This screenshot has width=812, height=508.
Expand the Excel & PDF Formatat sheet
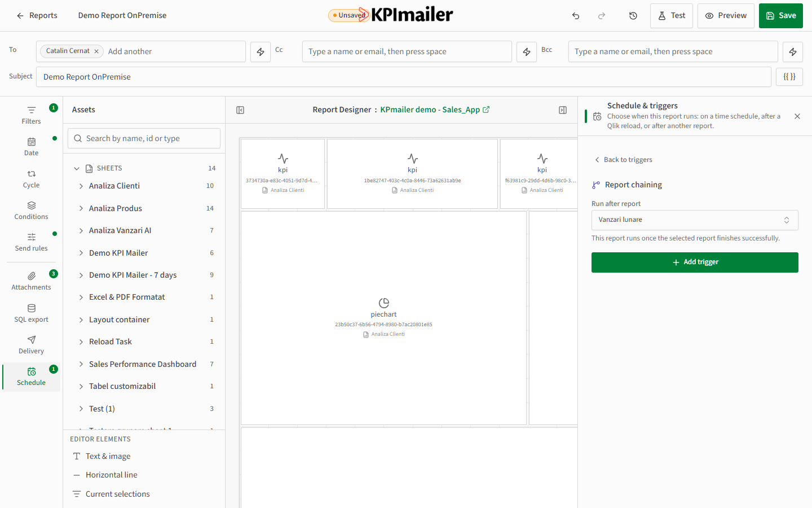tap(81, 297)
